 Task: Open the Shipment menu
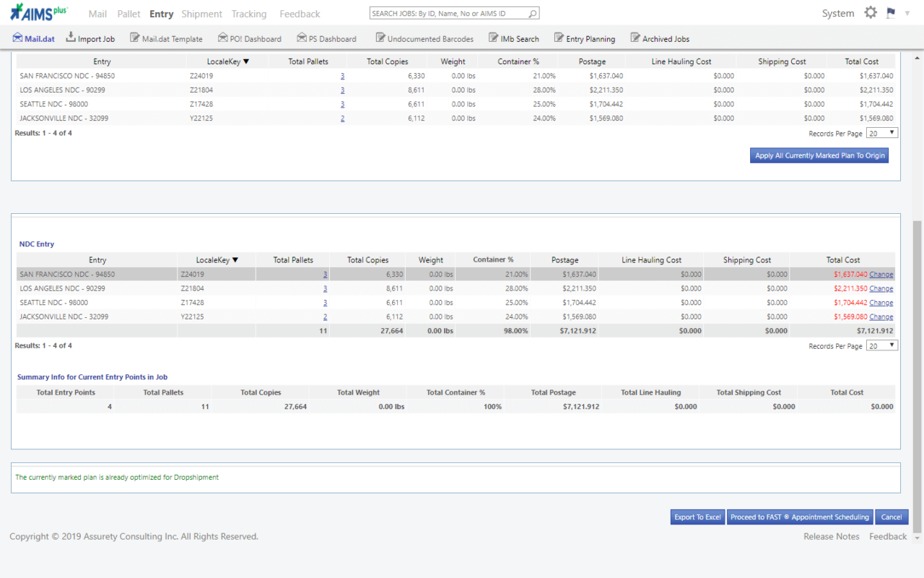(x=202, y=14)
